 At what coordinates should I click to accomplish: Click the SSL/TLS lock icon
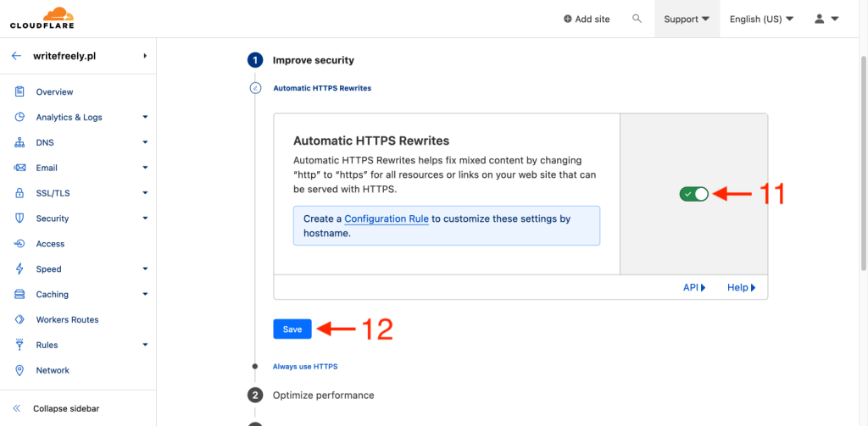pyautogui.click(x=19, y=193)
